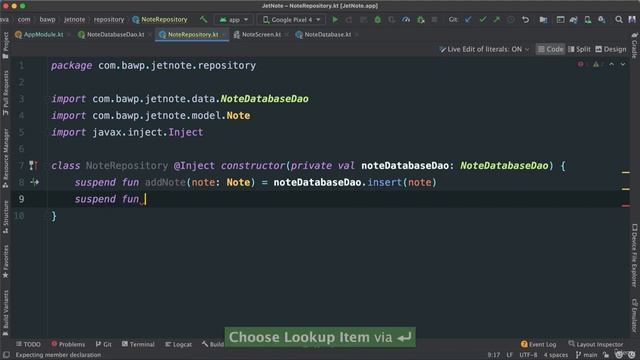
Task: Click the Git push green arrow
Action: (x=496, y=20)
